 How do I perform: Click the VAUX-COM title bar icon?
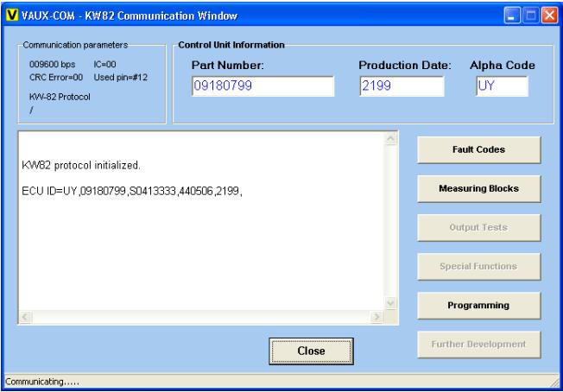pyautogui.click(x=12, y=16)
